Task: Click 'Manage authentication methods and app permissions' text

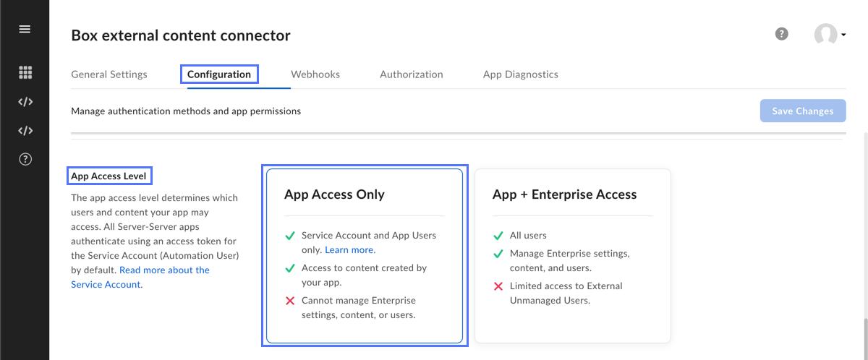Action: point(186,111)
